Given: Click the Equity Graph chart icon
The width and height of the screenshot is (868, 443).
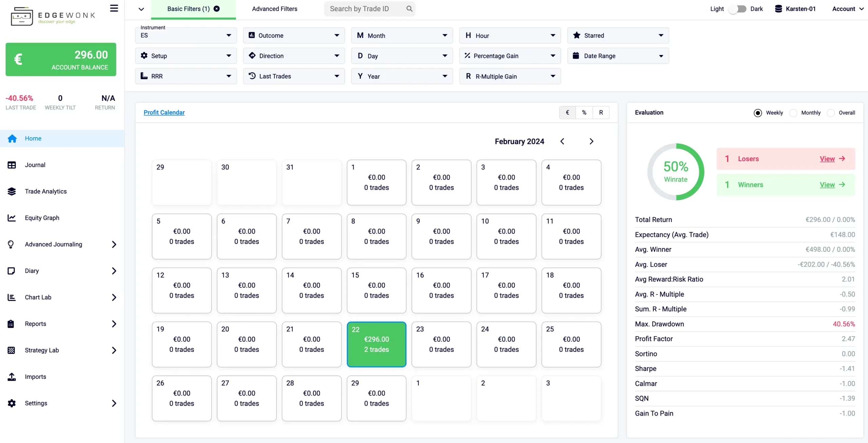Looking at the screenshot, I should tap(12, 218).
